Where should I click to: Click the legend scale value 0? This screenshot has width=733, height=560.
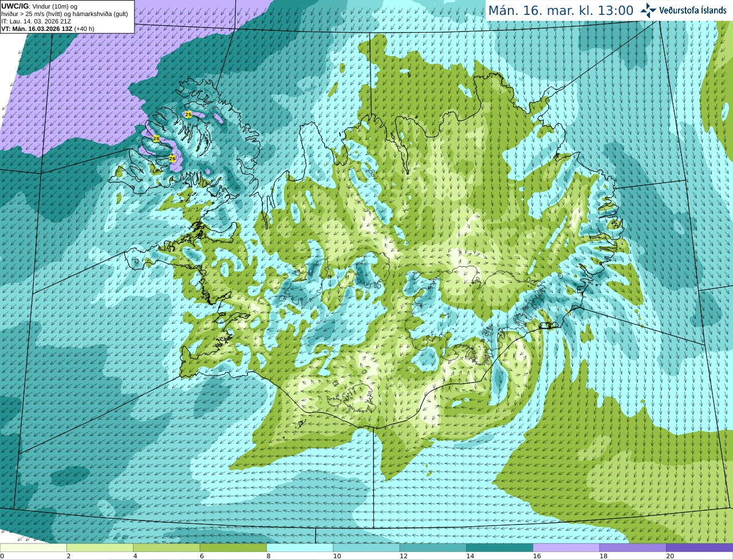[2, 556]
